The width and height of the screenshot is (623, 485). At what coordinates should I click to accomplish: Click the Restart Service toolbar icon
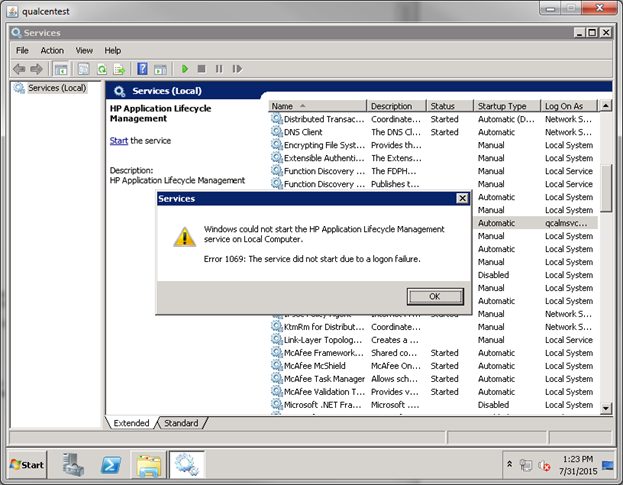click(x=237, y=69)
